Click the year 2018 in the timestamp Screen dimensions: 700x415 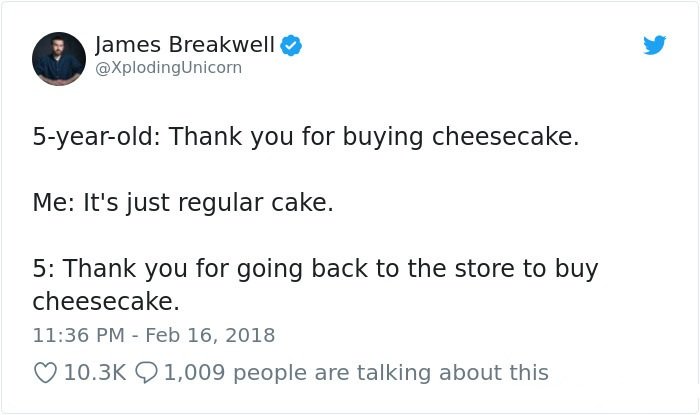(250, 336)
